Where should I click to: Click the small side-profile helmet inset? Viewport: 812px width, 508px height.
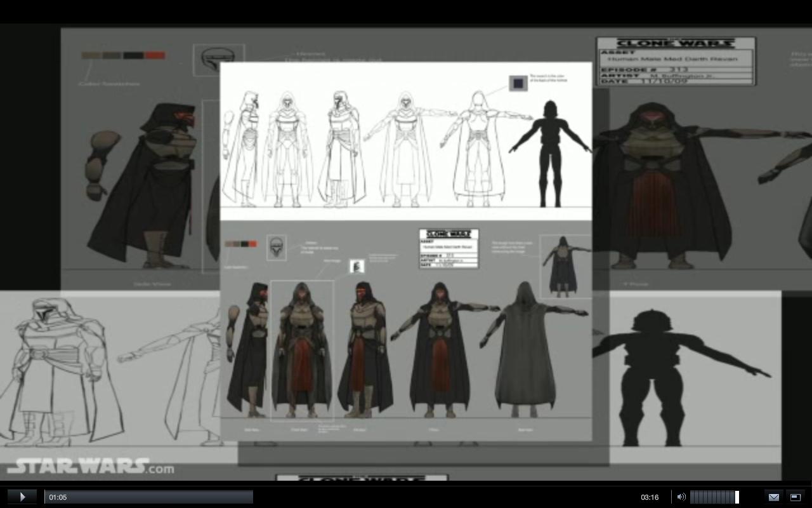357,266
